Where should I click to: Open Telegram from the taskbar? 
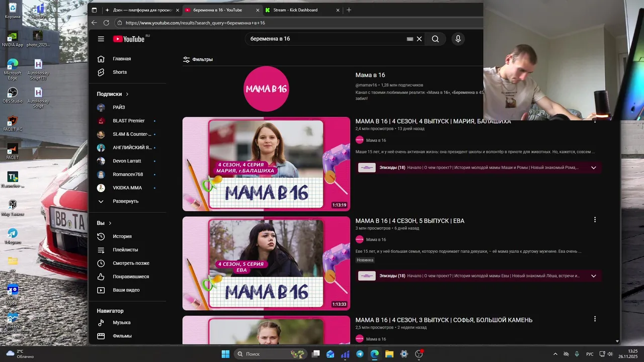(360, 354)
